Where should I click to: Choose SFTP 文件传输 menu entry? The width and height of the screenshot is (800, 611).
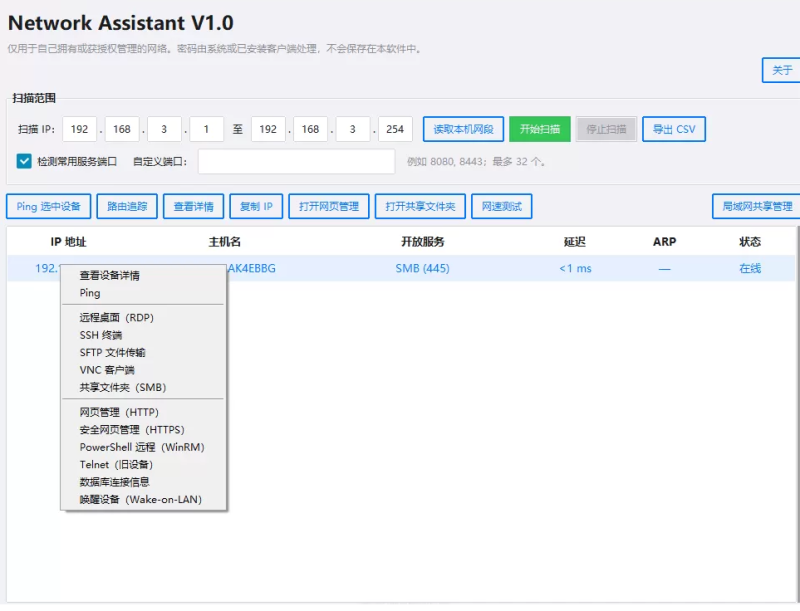pyautogui.click(x=143, y=352)
